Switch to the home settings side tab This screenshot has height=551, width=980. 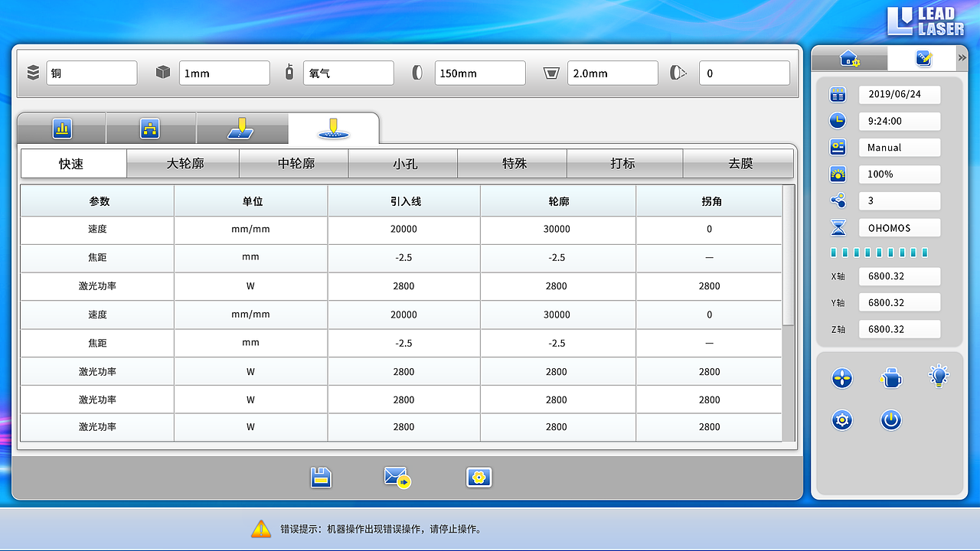(850, 58)
